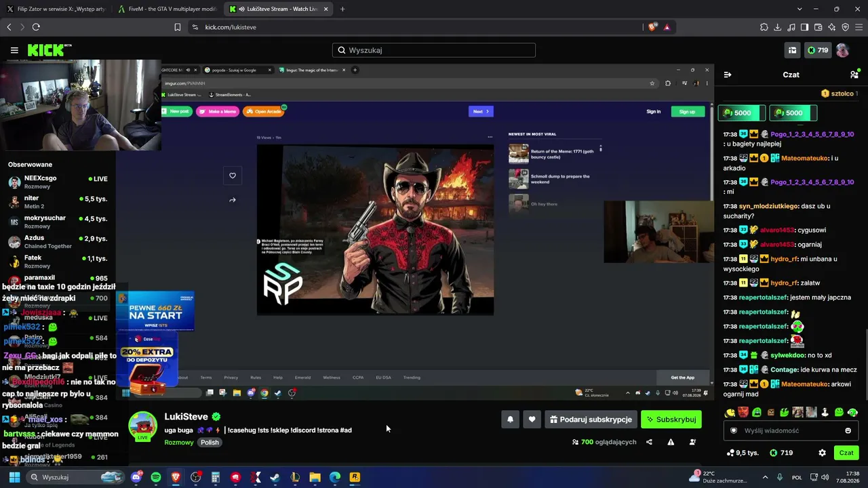The width and height of the screenshot is (868, 488).
Task: Send message with the Czat button
Action: point(846,453)
